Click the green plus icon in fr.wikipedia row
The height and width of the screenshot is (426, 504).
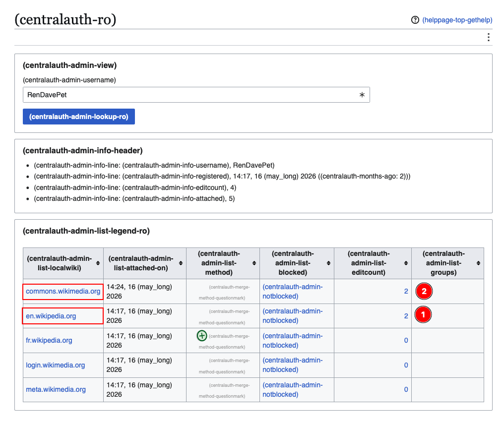coord(202,336)
